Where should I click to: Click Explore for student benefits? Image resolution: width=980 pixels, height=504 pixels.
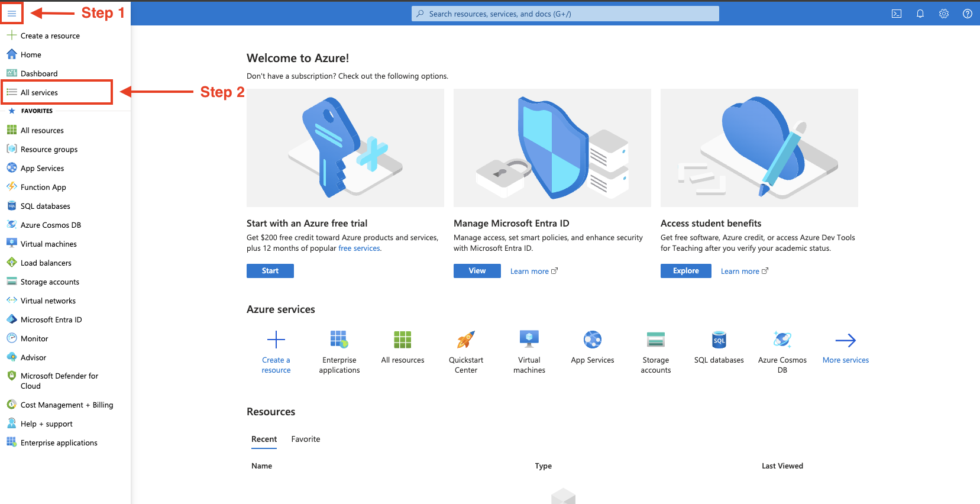point(686,271)
